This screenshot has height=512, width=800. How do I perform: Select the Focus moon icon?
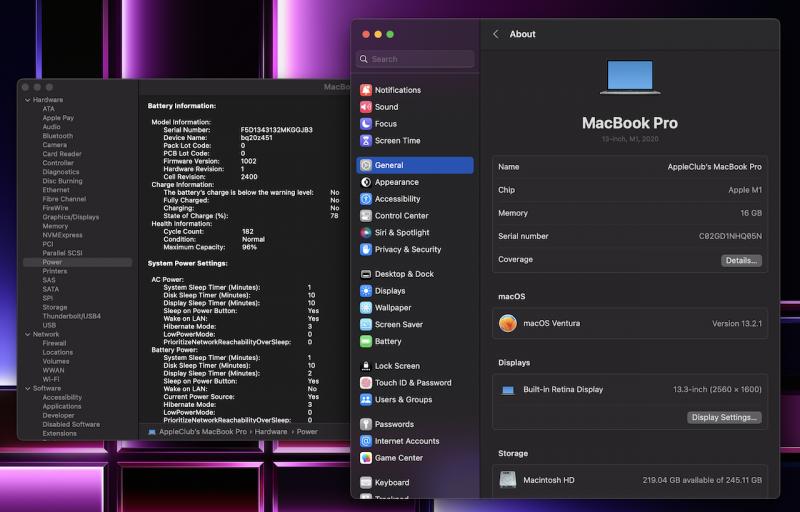[x=365, y=123]
